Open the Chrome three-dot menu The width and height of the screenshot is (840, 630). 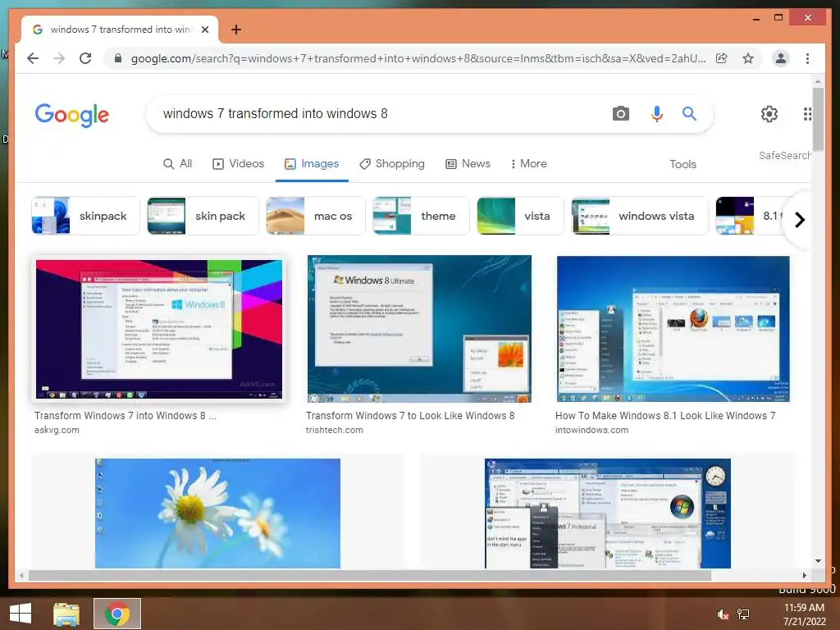coord(807,58)
